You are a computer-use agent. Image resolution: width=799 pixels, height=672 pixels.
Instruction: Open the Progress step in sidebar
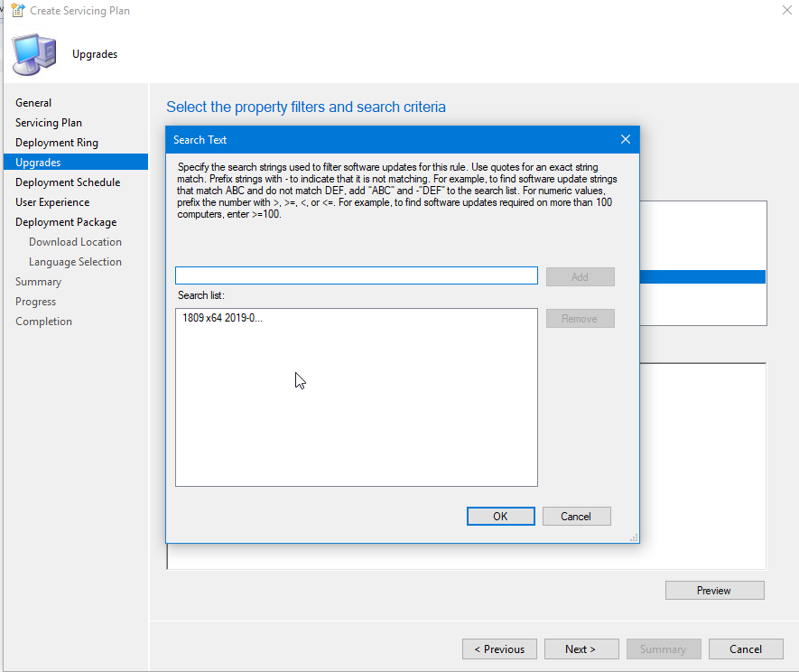(x=36, y=302)
